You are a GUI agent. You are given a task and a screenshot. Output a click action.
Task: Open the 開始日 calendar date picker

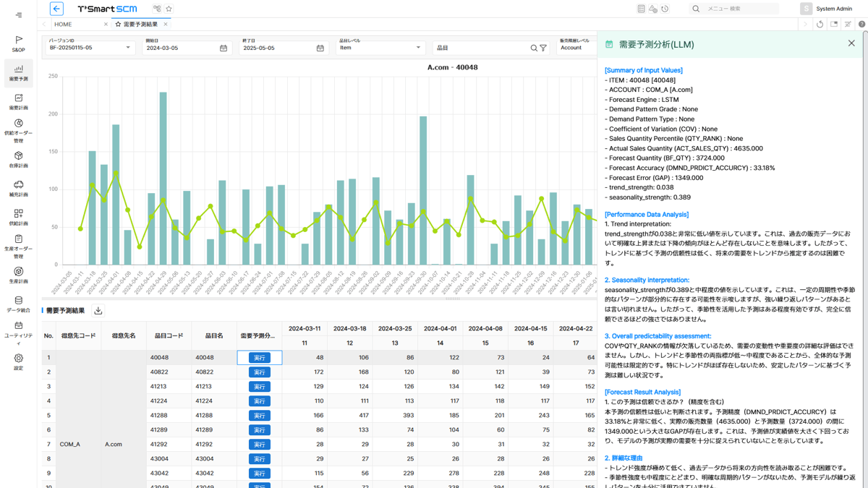pos(224,48)
